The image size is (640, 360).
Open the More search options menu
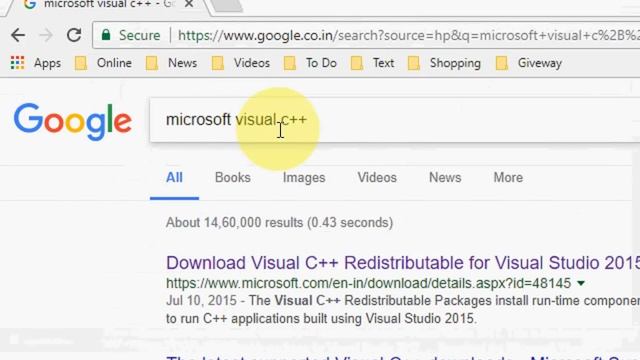pyautogui.click(x=508, y=178)
